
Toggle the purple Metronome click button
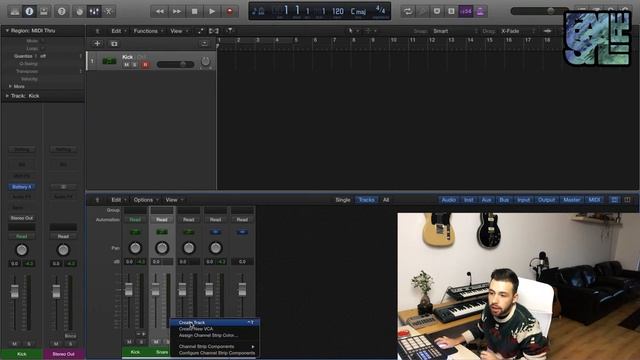pyautogui.click(x=480, y=11)
